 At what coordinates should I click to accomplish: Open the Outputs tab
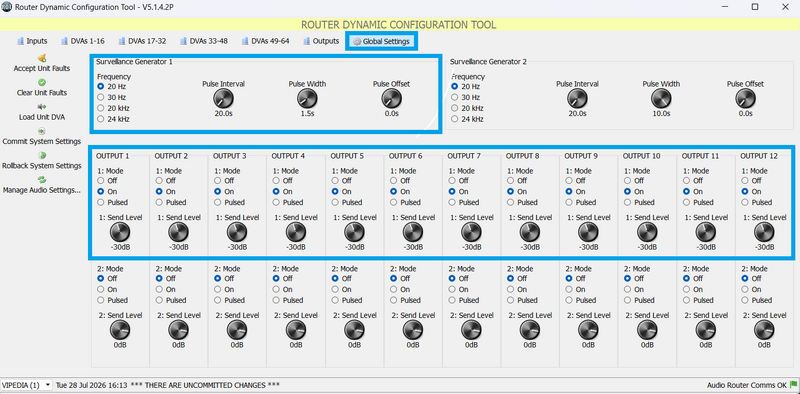tap(321, 41)
